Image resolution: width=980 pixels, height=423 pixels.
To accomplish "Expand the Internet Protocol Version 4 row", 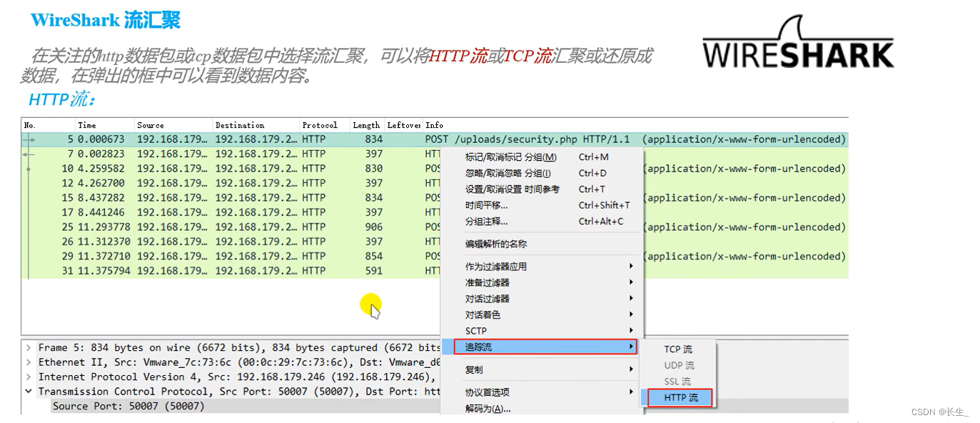I will (x=29, y=377).
